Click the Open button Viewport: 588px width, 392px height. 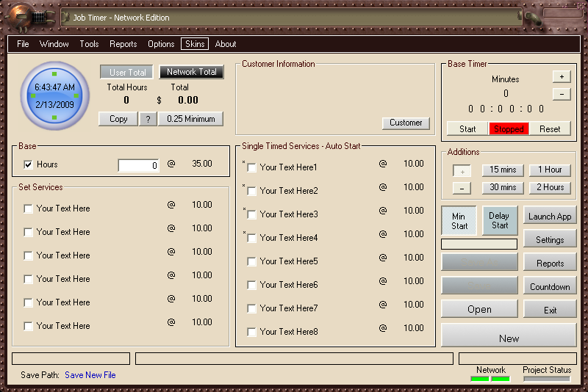(479, 309)
